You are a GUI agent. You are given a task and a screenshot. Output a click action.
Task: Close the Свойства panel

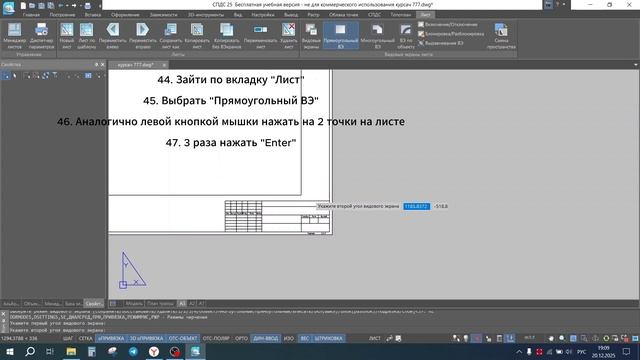(102, 64)
